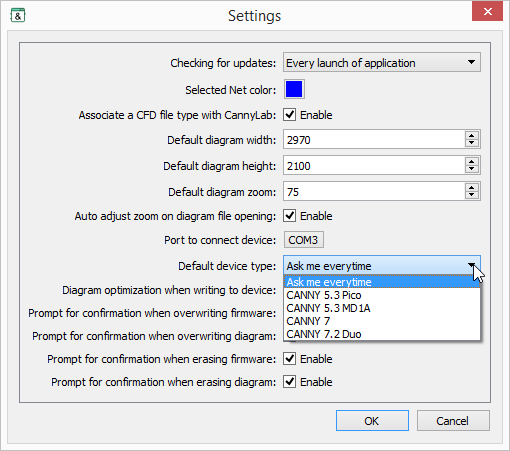This screenshot has height=451, width=510.
Task: Select CANNY 7 device option
Action: (x=382, y=321)
